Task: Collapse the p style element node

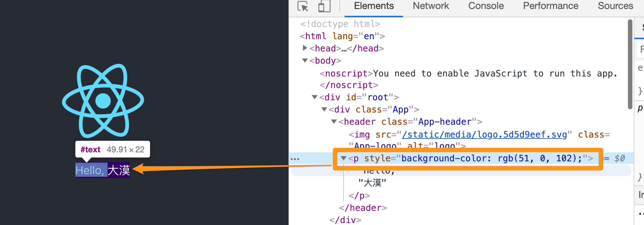Action: 344,158
